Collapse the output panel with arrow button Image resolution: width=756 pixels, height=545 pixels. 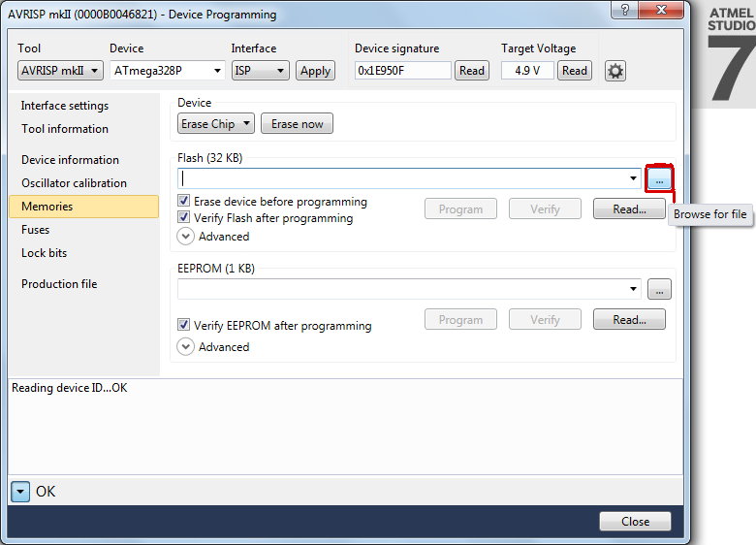pos(20,492)
